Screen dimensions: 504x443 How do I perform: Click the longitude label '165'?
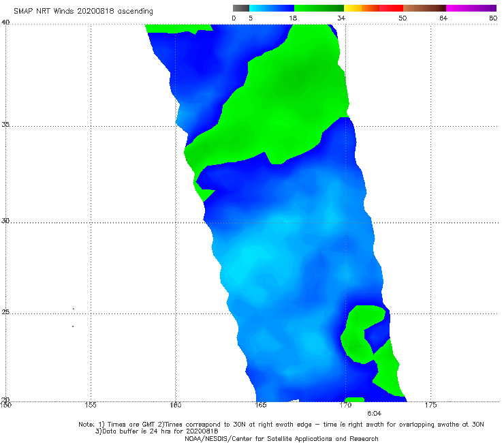point(261,405)
